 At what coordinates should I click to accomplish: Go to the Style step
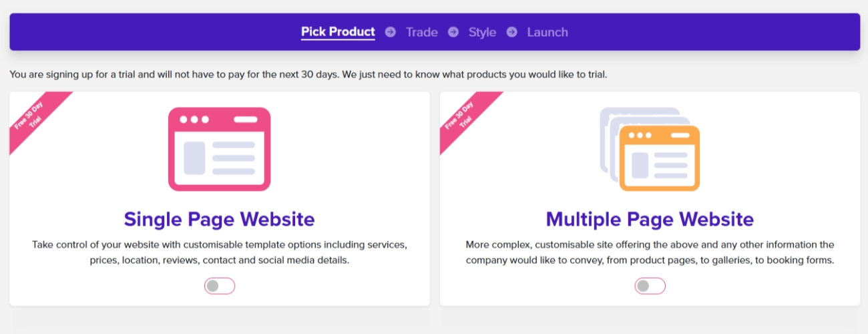coord(482,32)
